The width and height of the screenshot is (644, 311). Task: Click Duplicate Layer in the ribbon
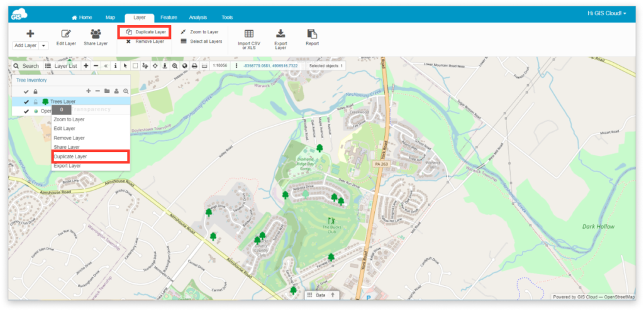pos(146,32)
